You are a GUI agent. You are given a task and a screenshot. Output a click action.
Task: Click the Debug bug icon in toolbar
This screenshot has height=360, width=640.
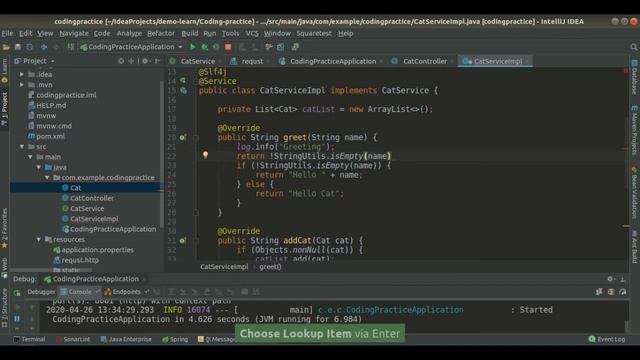click(x=204, y=47)
